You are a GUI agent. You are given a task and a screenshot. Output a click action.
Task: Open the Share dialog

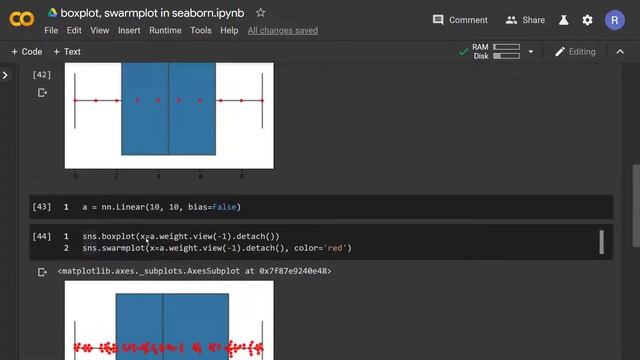pyautogui.click(x=525, y=20)
